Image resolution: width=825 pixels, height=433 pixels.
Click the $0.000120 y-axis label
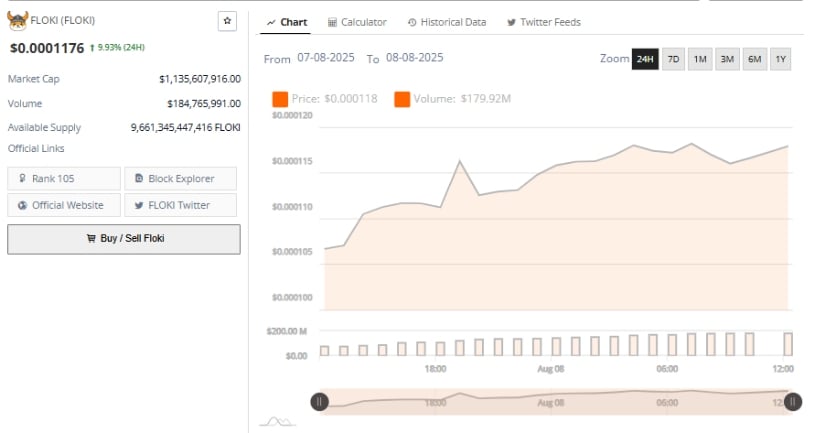click(292, 115)
